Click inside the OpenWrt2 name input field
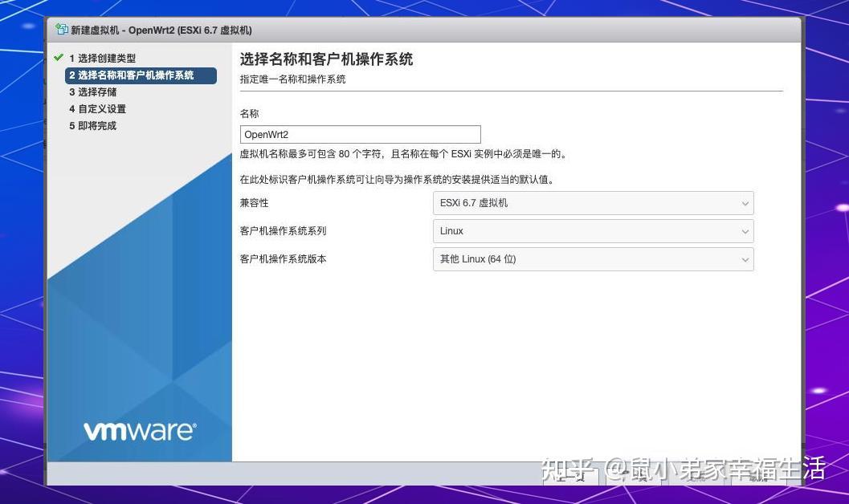The width and height of the screenshot is (849, 504). 359,134
